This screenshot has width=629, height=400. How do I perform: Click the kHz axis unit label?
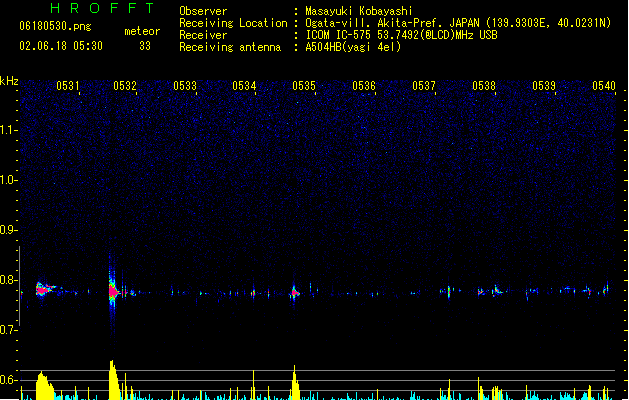click(9, 81)
